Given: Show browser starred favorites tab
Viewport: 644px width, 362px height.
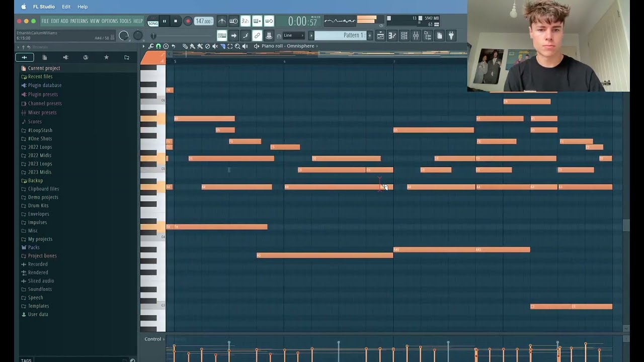Looking at the screenshot, I should [x=106, y=57].
